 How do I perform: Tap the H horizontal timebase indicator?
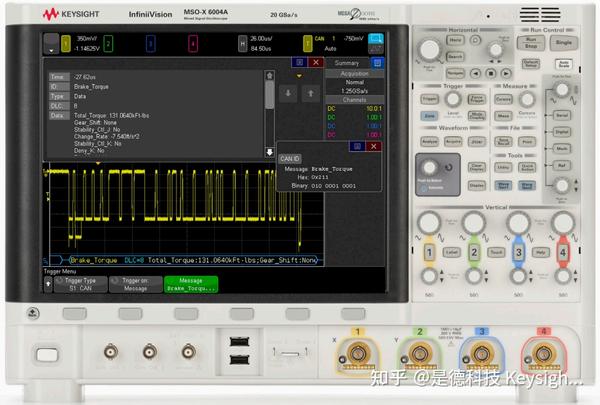242,43
